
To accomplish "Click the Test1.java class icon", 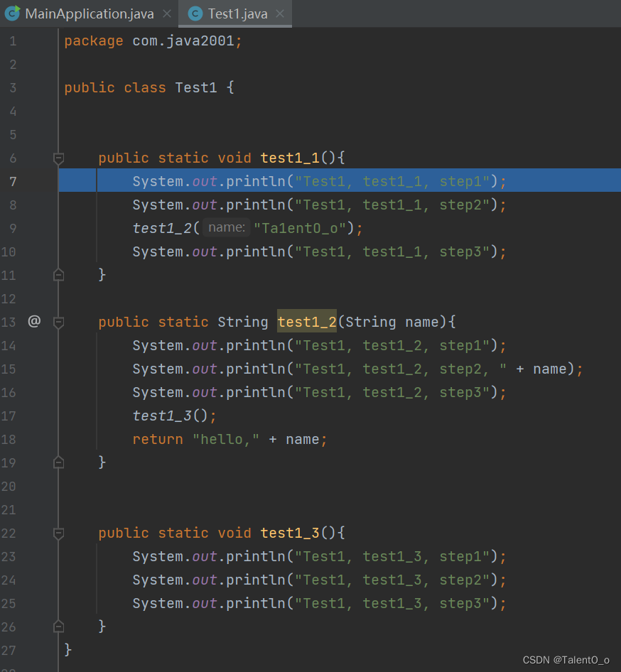I will [195, 13].
